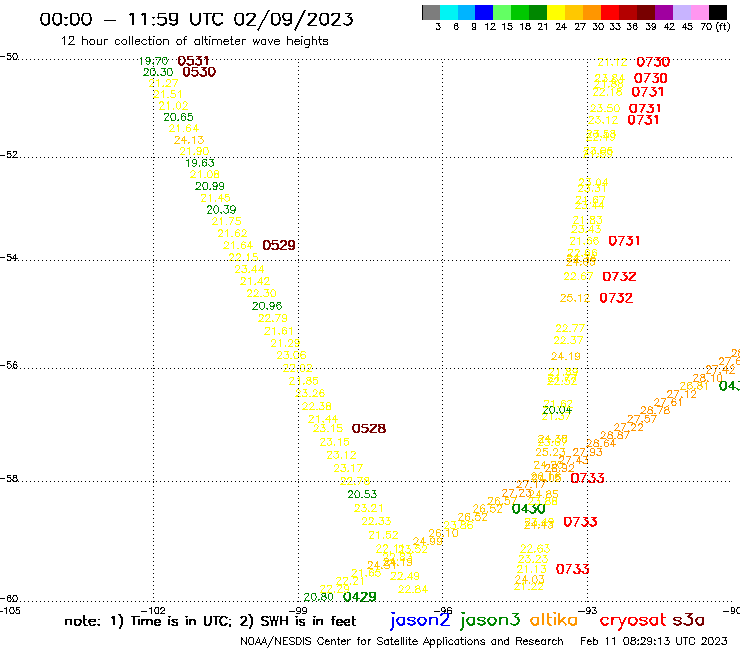Click the 20.04 wave height value
740x650 pixels.
(x=557, y=411)
